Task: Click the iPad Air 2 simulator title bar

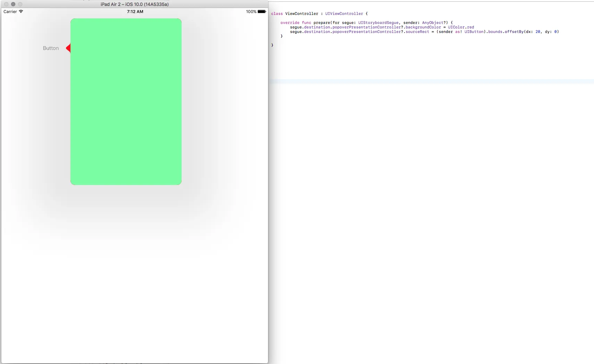Action: coord(135,4)
